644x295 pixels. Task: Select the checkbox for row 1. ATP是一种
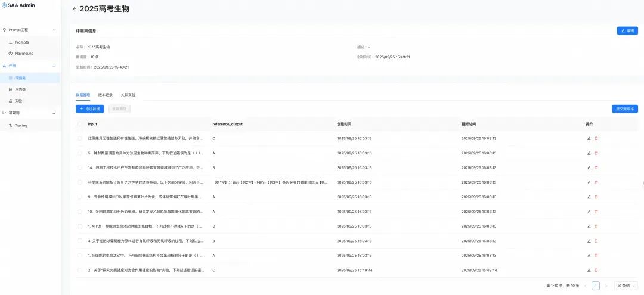coord(80,226)
